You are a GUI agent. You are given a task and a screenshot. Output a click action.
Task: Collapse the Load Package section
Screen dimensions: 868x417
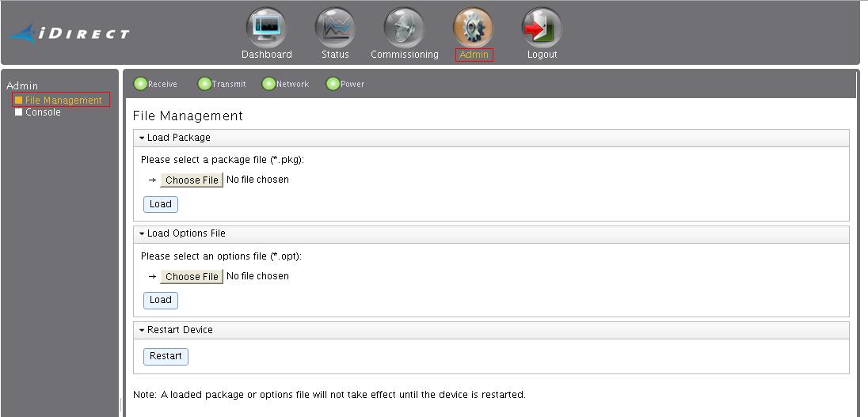[x=142, y=138]
